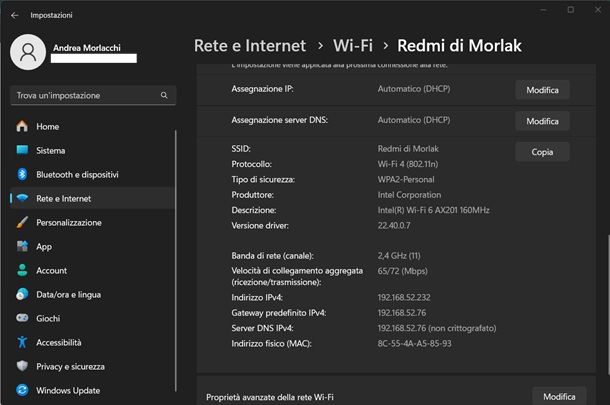Screen dimensions: 610x405
Task: Click the back arrow icon
Action: pos(15,15)
